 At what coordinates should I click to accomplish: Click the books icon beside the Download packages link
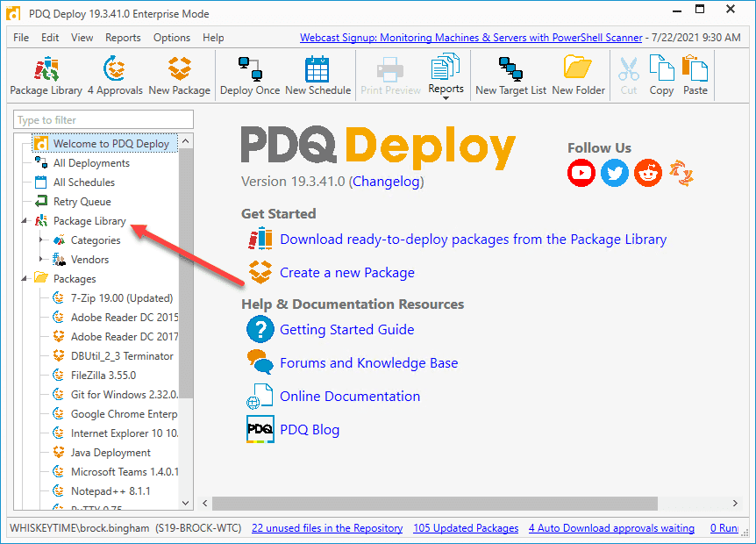260,239
